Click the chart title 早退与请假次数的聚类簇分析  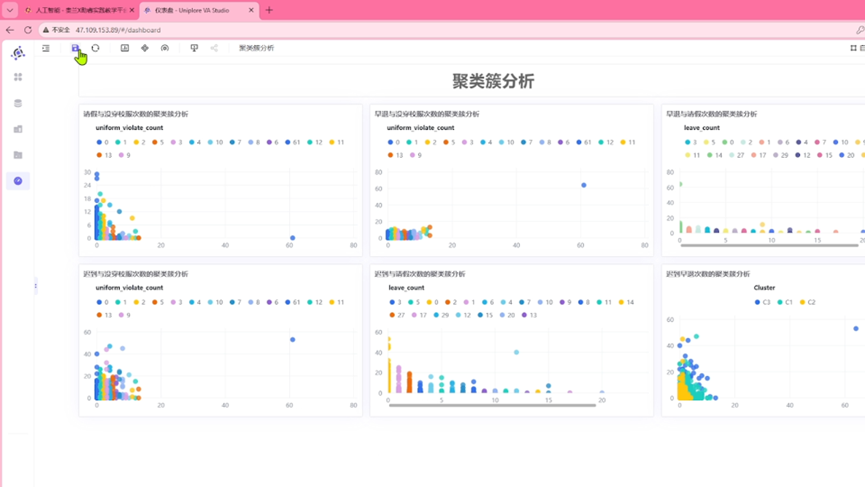tap(712, 114)
